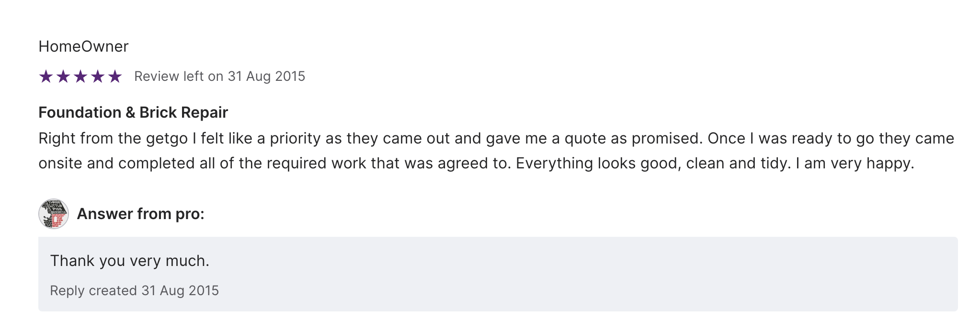Click the HomeOwner reviewer name

[x=83, y=46]
